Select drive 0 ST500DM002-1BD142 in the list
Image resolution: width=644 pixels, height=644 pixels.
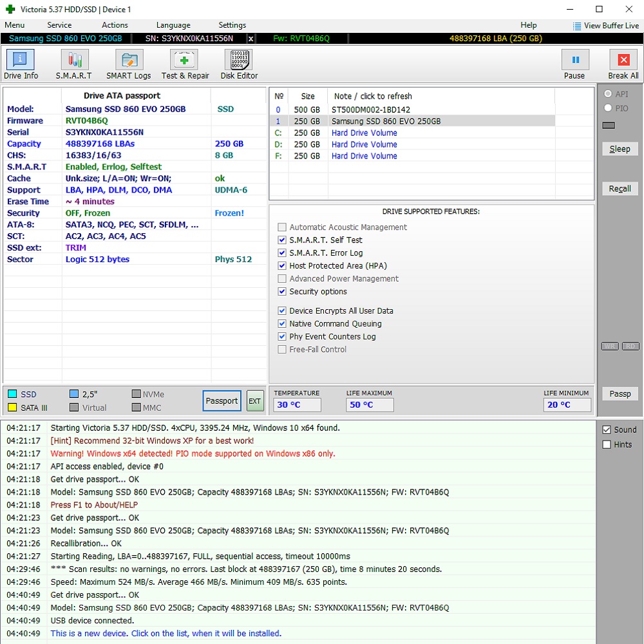(x=412, y=109)
